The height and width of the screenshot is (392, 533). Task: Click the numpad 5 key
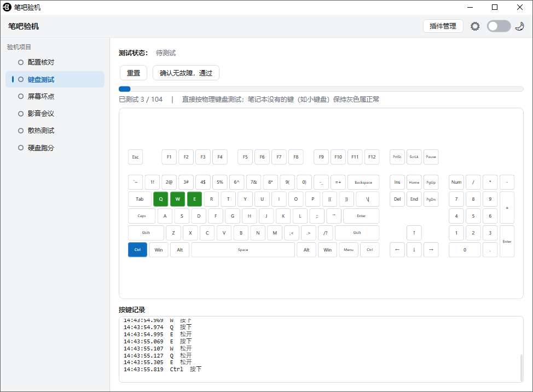pos(473,216)
